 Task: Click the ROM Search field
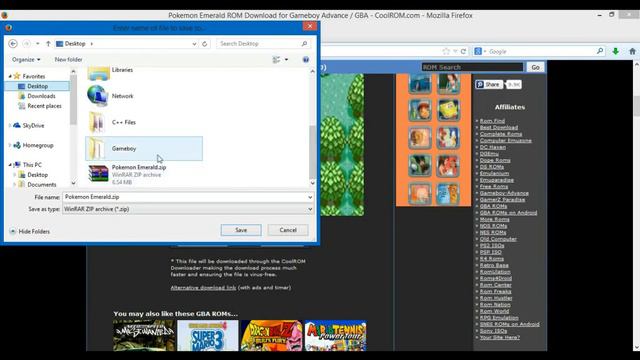[472, 67]
